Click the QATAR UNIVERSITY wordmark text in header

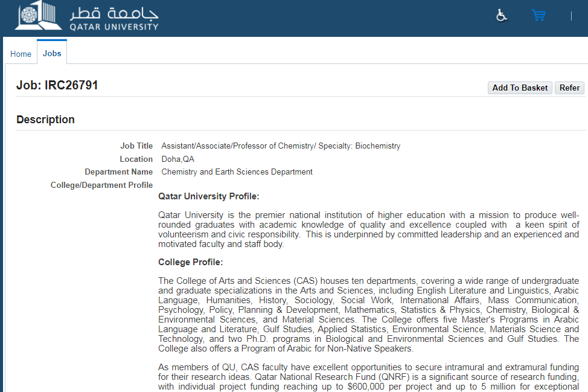113,27
